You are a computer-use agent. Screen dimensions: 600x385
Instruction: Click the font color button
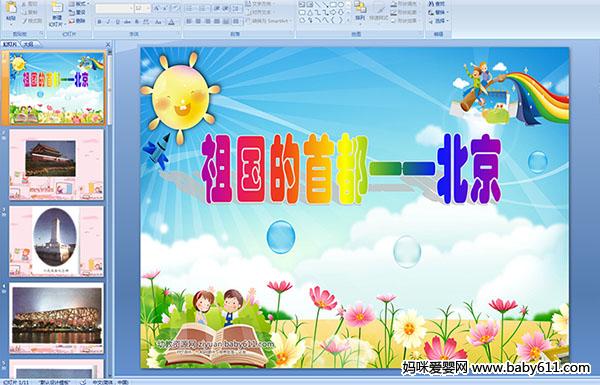coord(172,22)
